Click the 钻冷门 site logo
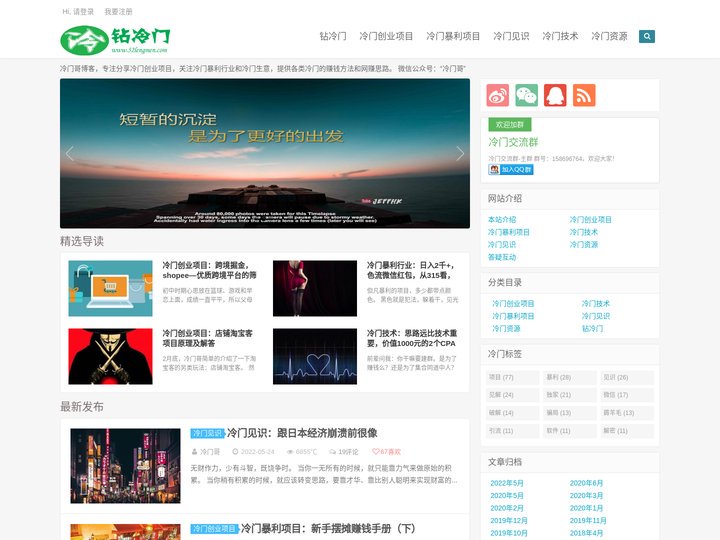Viewport: 720px width, 540px height. (115, 40)
